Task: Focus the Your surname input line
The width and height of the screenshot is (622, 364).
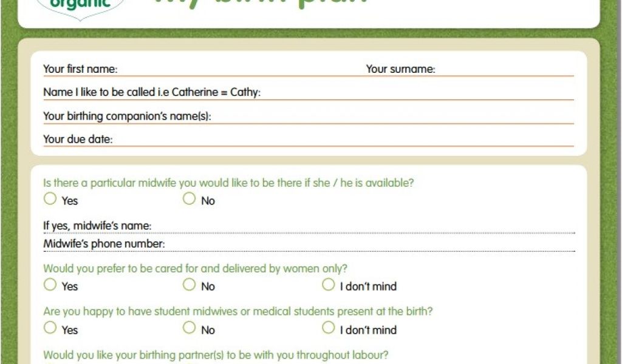Action: 504,69
